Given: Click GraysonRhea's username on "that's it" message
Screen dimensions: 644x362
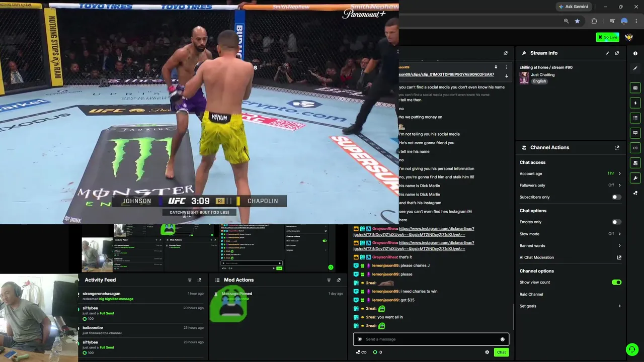Looking at the screenshot, I should (385, 257).
